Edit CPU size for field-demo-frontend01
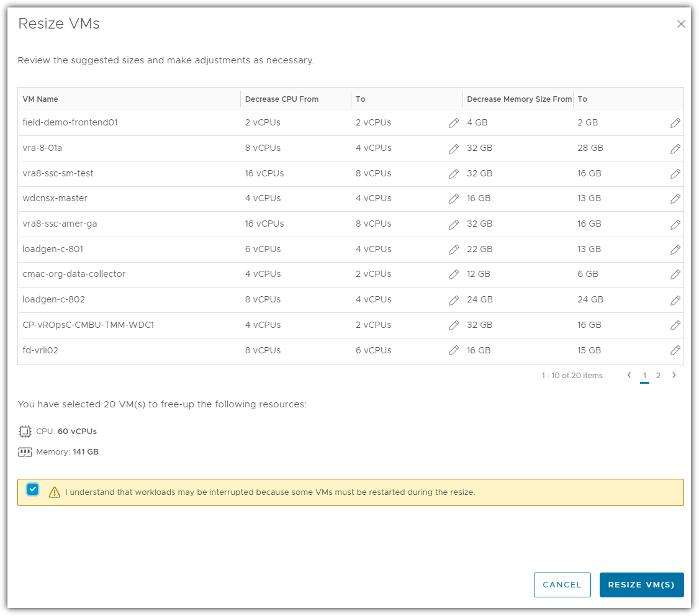The width and height of the screenshot is (699, 616). (454, 123)
